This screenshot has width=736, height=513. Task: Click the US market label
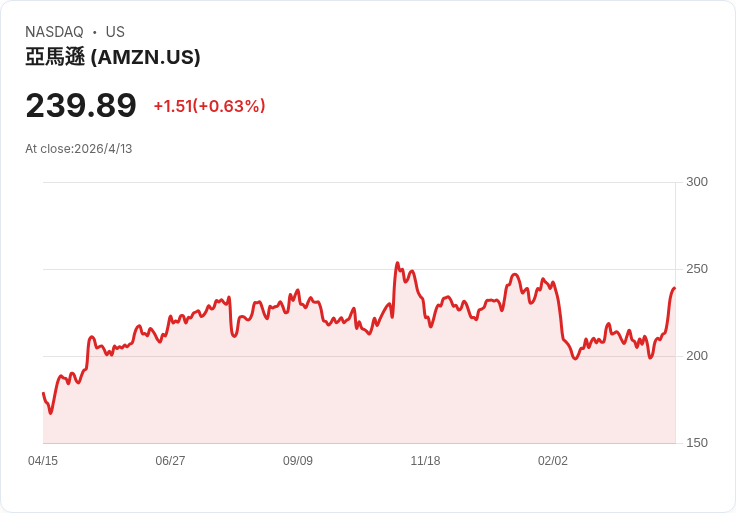pyautogui.click(x=115, y=32)
